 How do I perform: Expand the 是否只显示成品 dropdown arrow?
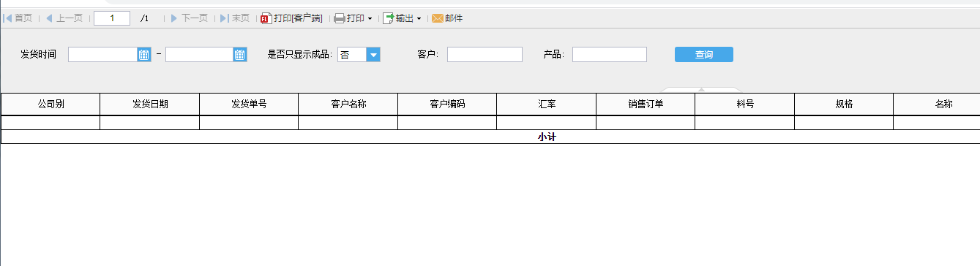[x=373, y=54]
